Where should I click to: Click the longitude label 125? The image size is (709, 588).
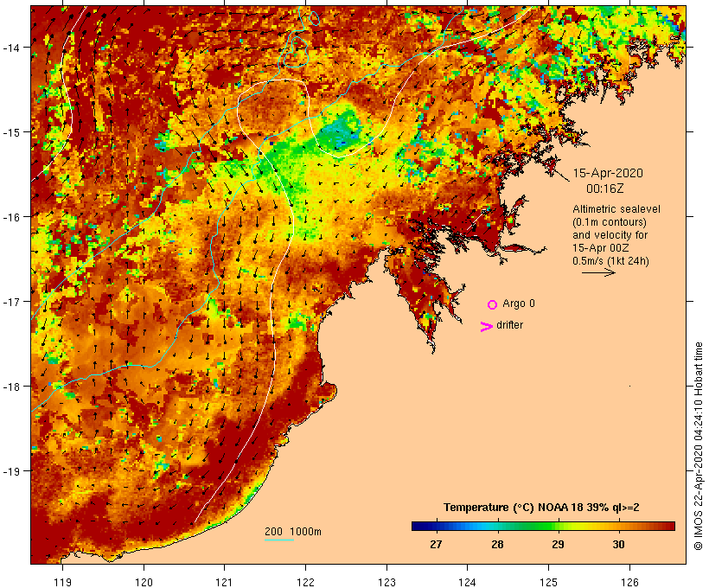click(548, 582)
